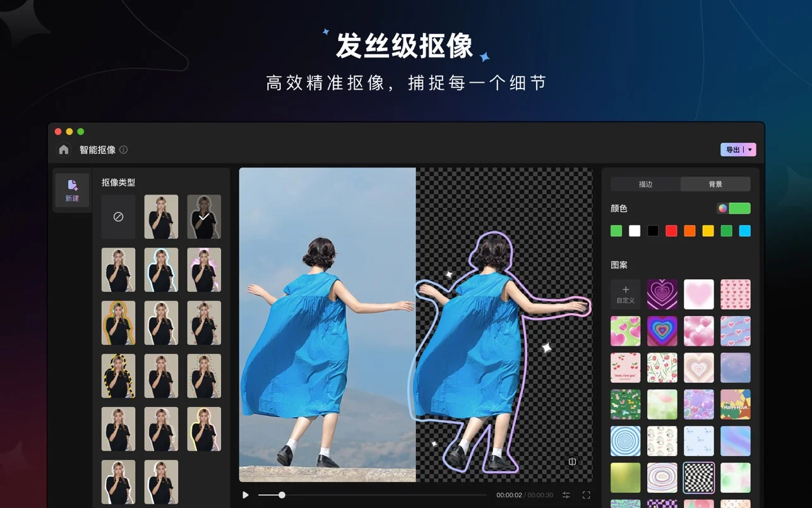812x508 pixels.
Task: Apply the small red hearts on pink pattern
Action: point(736,294)
